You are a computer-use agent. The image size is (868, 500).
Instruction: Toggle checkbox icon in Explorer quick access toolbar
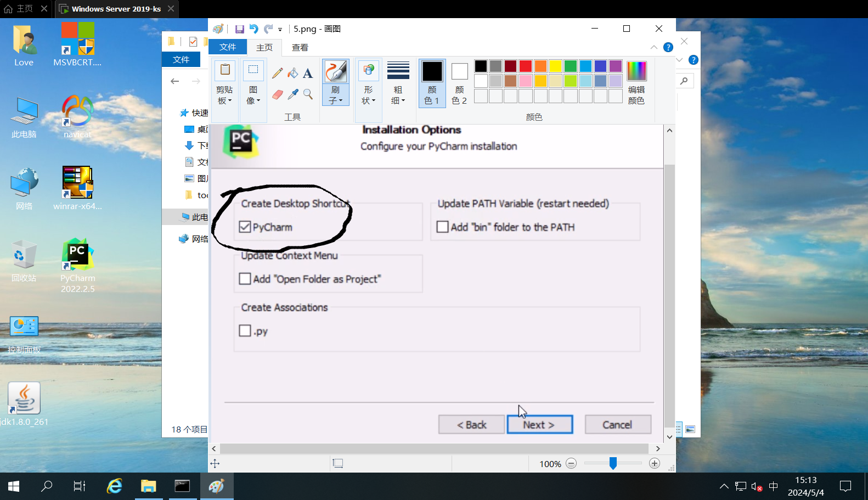[x=193, y=41]
